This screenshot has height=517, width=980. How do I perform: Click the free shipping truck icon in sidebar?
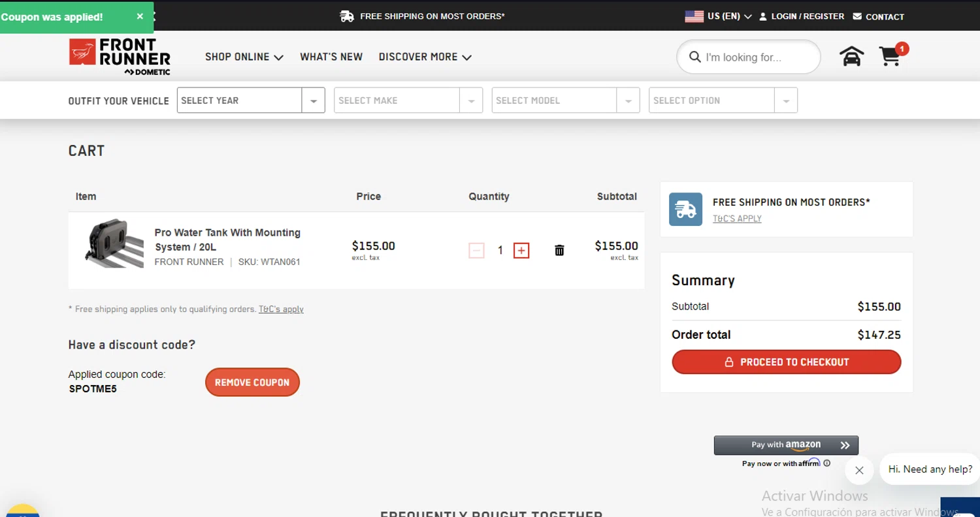coord(685,210)
